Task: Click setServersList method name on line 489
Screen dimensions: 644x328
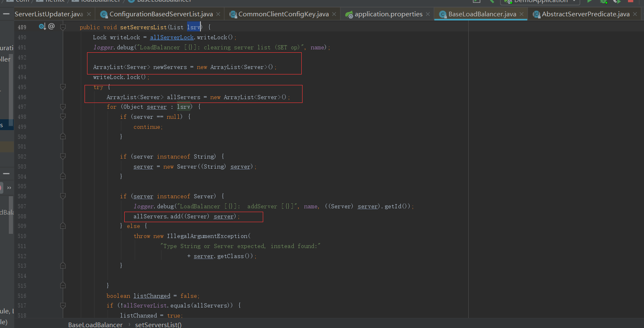Action: pyautogui.click(x=143, y=27)
